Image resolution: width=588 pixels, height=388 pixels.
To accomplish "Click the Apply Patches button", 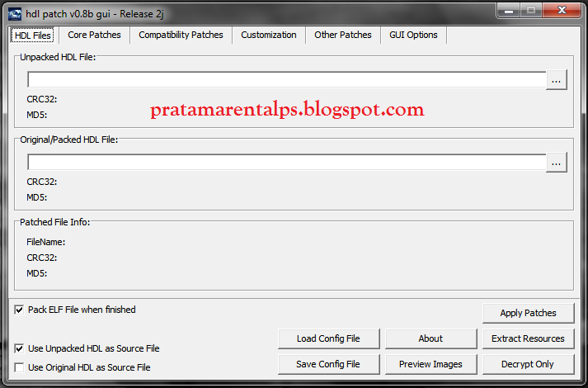I will (528, 313).
